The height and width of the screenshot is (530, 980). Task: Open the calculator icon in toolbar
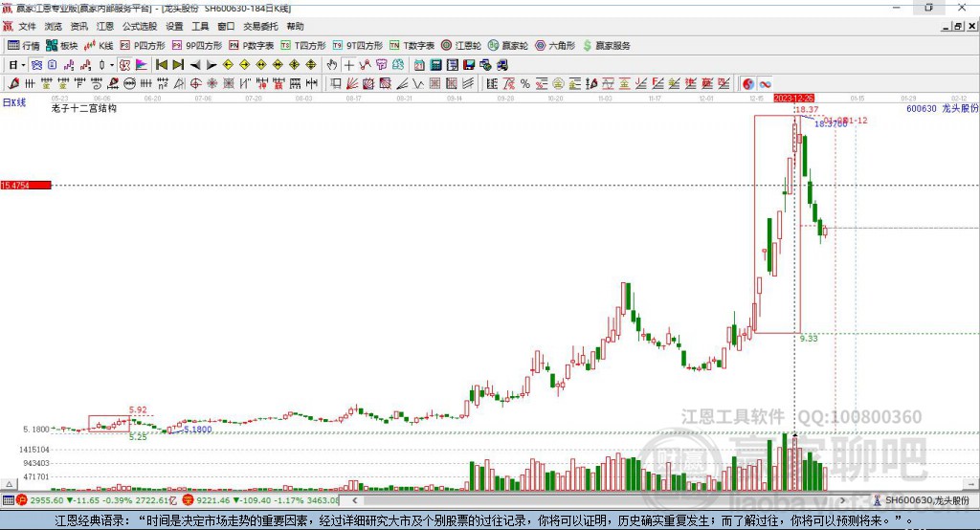pos(435,65)
